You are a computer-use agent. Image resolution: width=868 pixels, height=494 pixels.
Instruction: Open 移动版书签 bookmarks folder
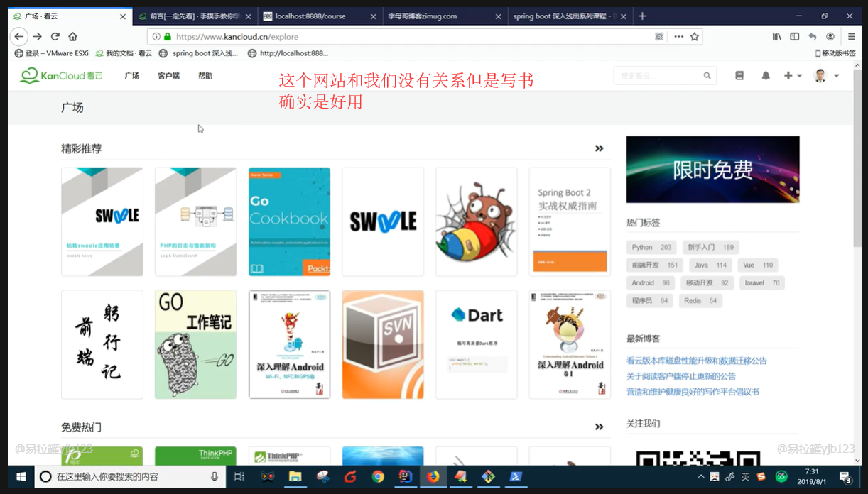pyautogui.click(x=835, y=53)
